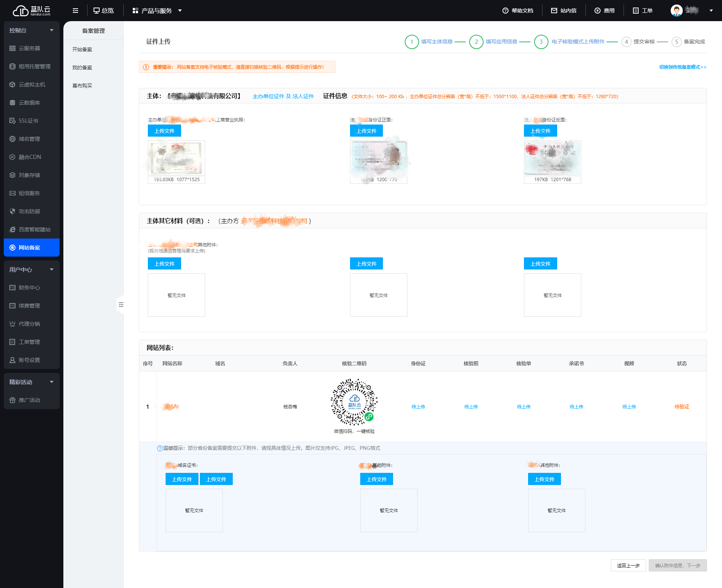
Task: Upload file for 工商营业执照
Action: (164, 131)
